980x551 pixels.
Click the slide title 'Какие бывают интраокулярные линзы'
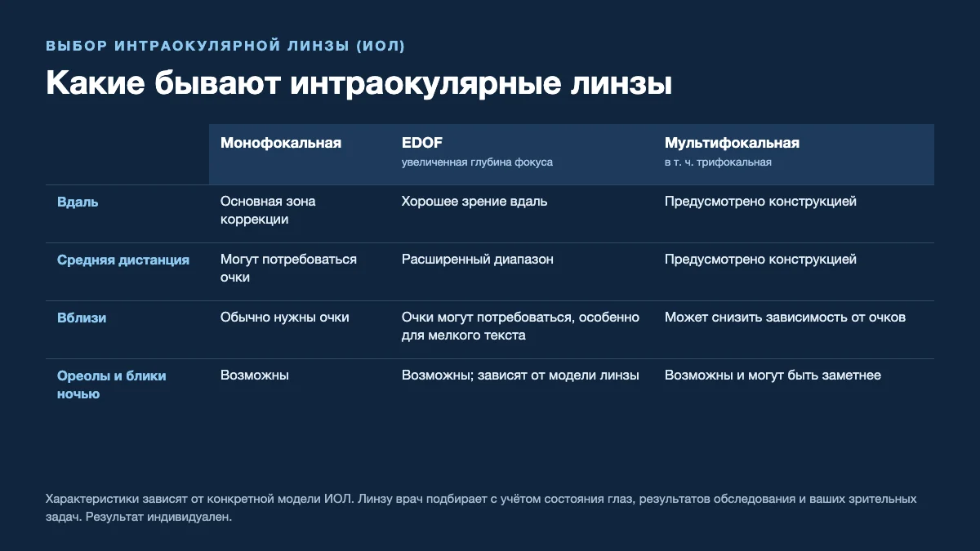pyautogui.click(x=359, y=83)
